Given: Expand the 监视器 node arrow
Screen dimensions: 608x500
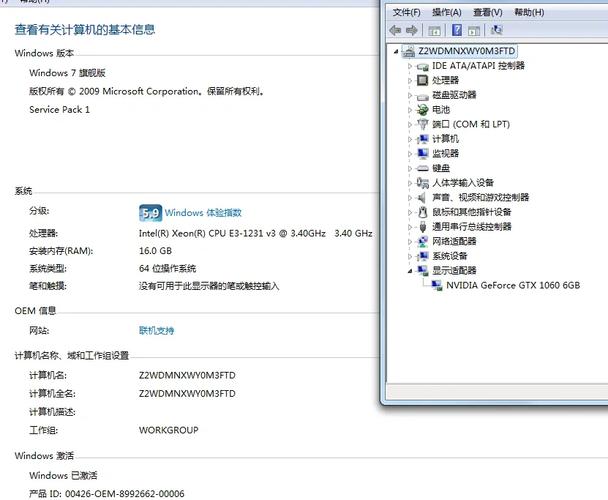Looking at the screenshot, I should pyautogui.click(x=410, y=154).
